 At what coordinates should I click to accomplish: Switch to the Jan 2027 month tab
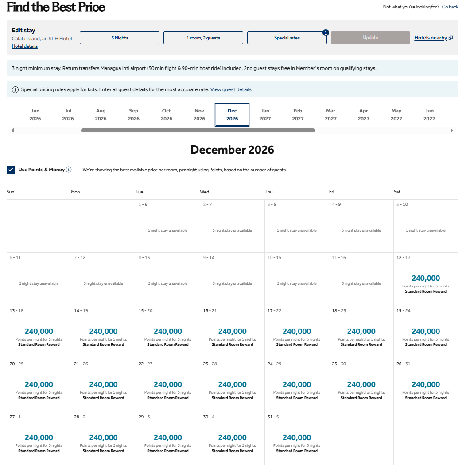tap(265, 115)
